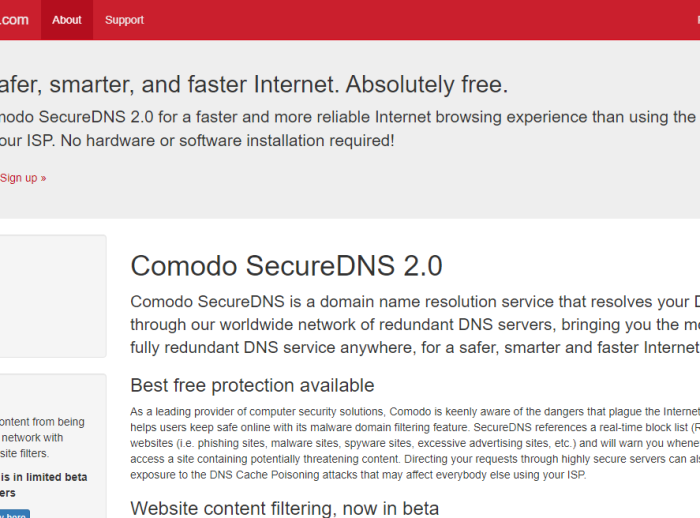The width and height of the screenshot is (700, 518).
Task: Click the .com brand logo link
Action: [14, 20]
